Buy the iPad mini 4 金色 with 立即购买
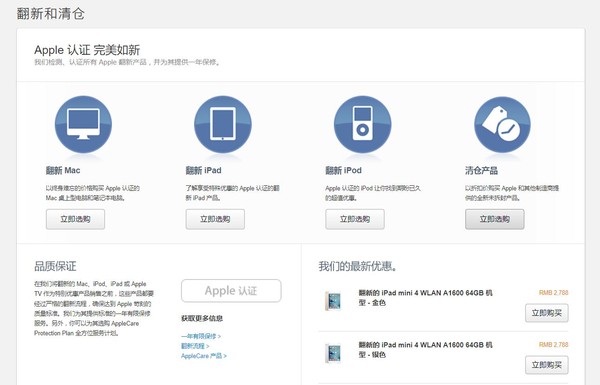 pyautogui.click(x=546, y=313)
